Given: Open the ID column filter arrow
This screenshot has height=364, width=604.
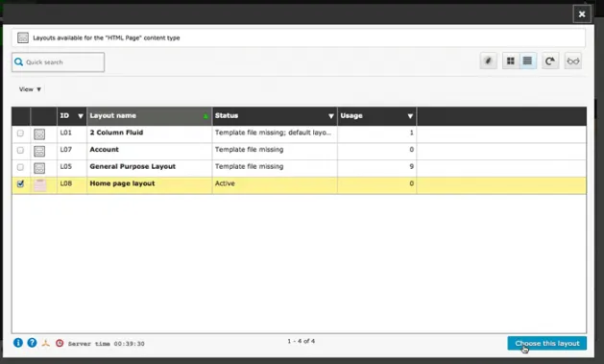Looking at the screenshot, I should (x=80, y=116).
